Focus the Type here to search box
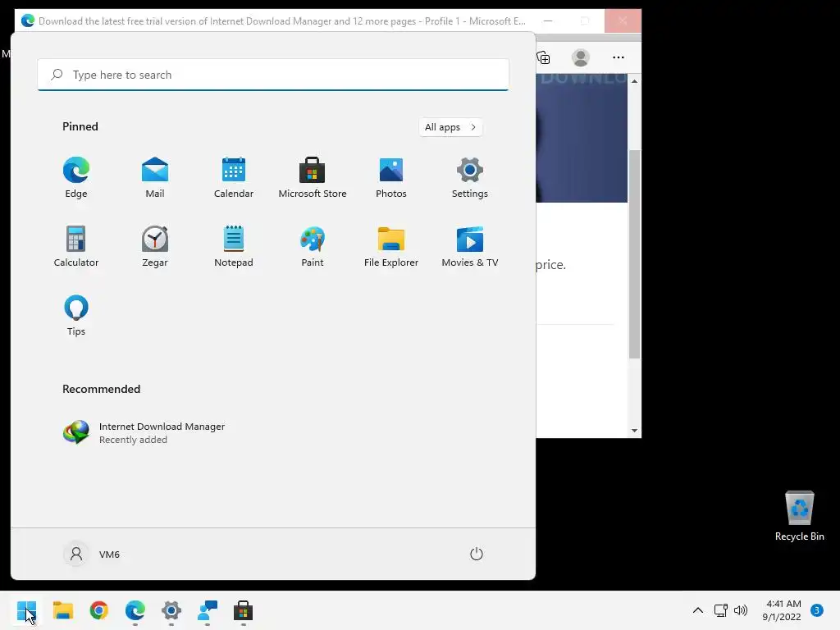Viewport: 840px width, 630px height. (273, 75)
